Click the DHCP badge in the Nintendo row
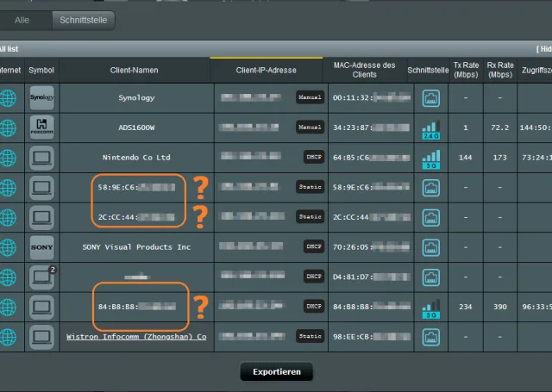Viewport: 552px width, 392px height. pyautogui.click(x=313, y=157)
